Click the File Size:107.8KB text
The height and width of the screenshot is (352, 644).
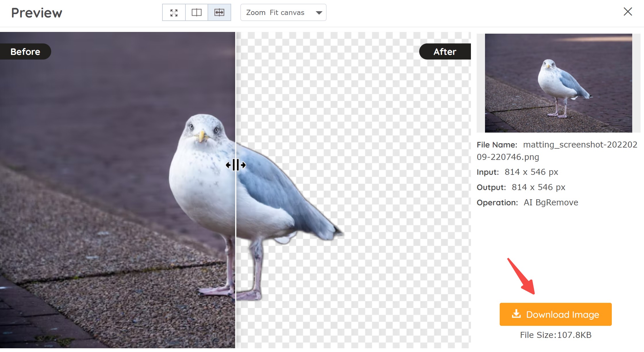click(x=555, y=335)
